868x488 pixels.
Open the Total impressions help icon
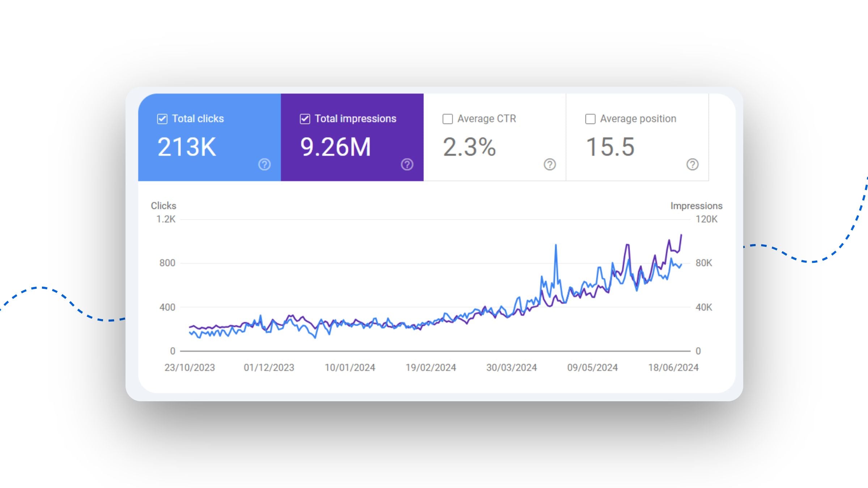click(407, 164)
